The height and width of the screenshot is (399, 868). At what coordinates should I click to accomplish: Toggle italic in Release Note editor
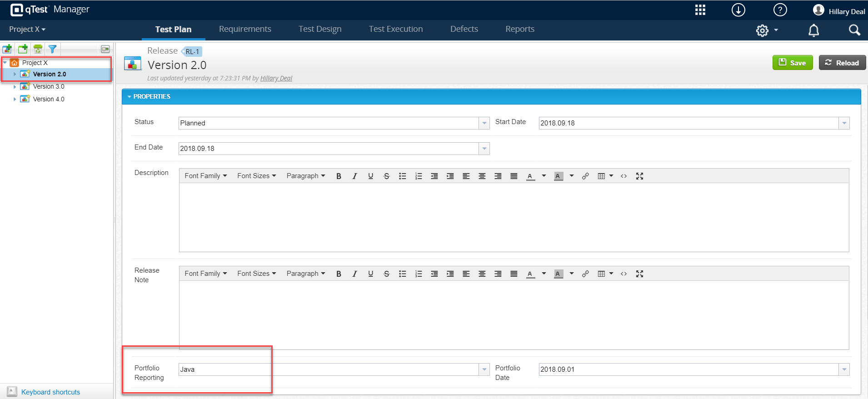coord(354,274)
